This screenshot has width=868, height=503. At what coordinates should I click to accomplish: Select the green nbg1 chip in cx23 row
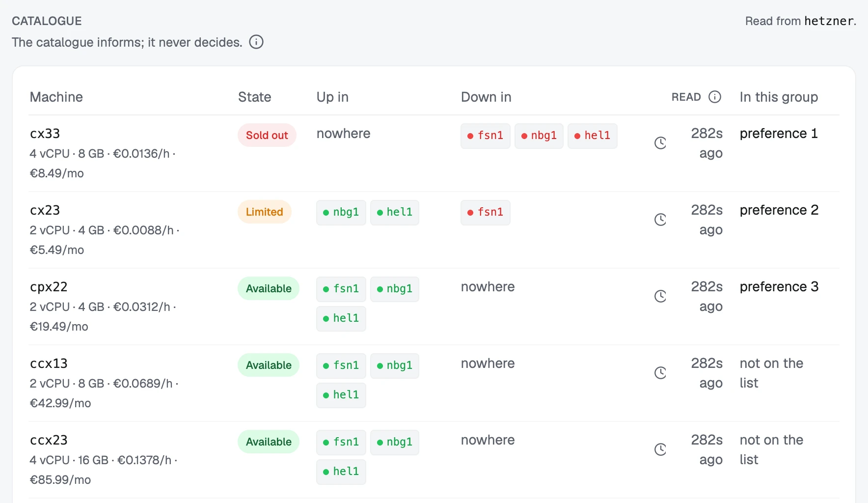(x=341, y=212)
